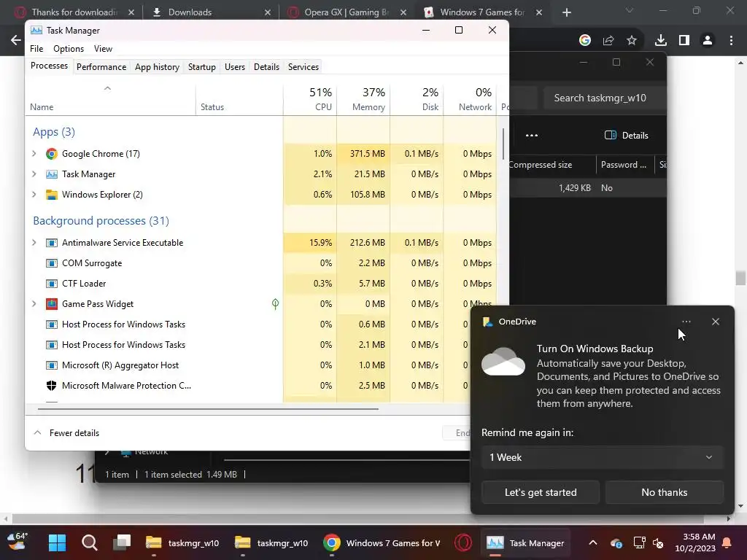Click the Chrome downloads icon in toolbar
This screenshot has width=747, height=560.
pos(661,41)
